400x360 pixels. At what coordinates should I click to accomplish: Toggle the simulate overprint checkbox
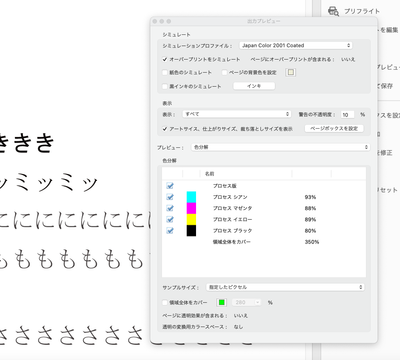point(165,59)
